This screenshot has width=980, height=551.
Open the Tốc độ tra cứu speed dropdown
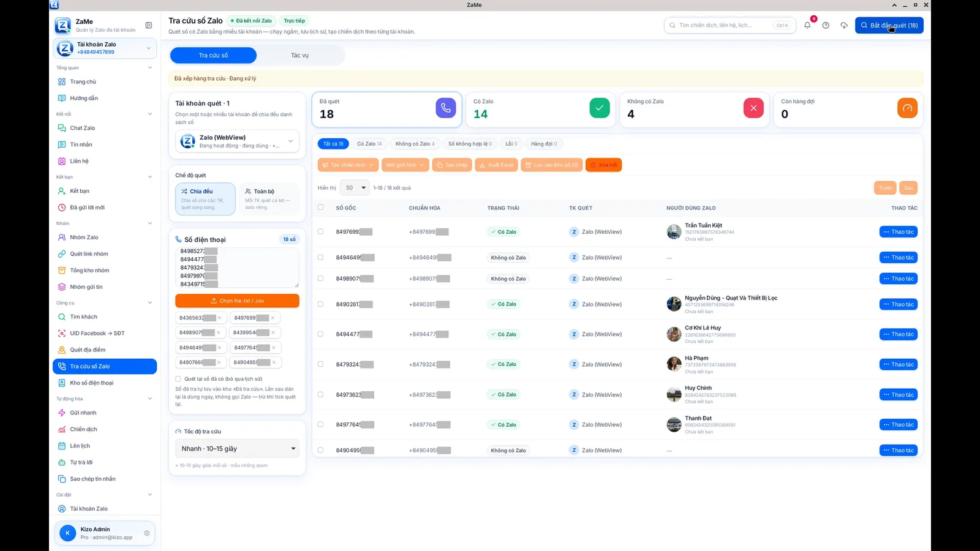pos(237,449)
